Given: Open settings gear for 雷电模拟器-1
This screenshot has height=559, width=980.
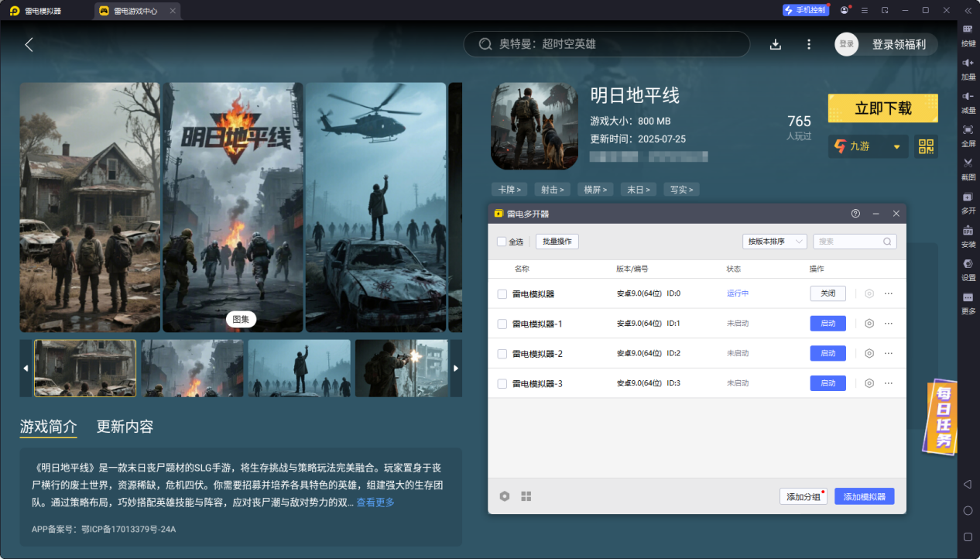Looking at the screenshot, I should (869, 324).
